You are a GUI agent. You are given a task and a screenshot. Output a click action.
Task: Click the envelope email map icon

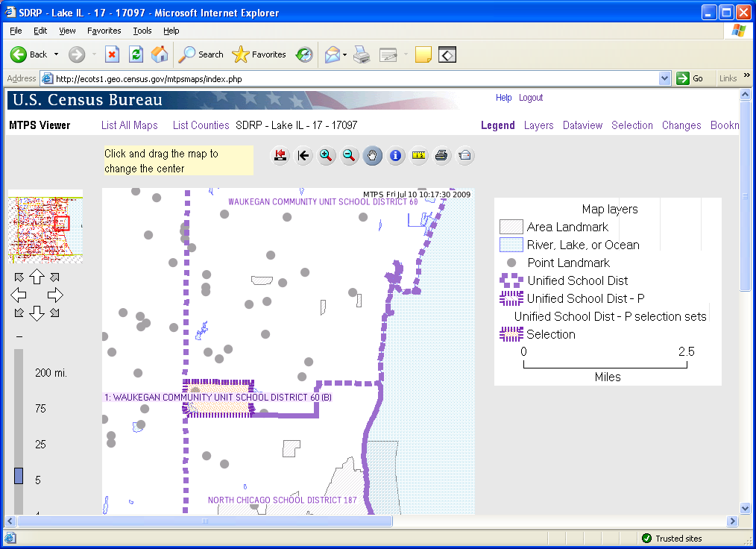point(465,155)
